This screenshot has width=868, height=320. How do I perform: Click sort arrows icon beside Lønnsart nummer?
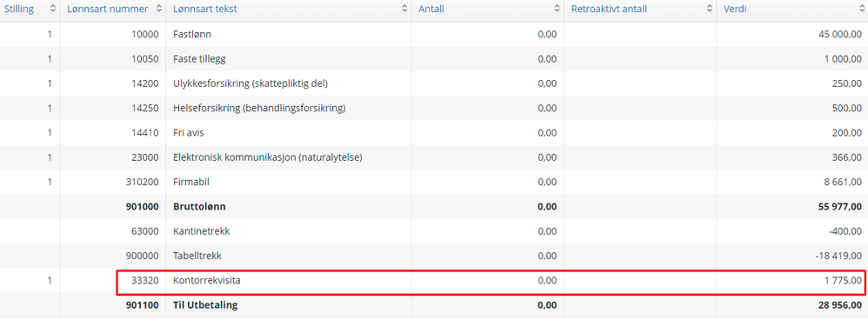point(159,9)
